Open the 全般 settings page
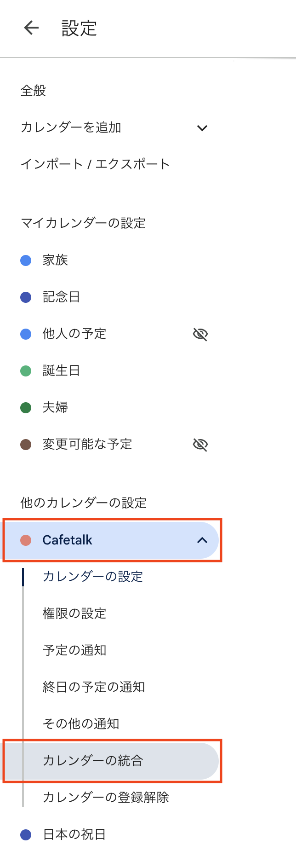 (x=33, y=91)
